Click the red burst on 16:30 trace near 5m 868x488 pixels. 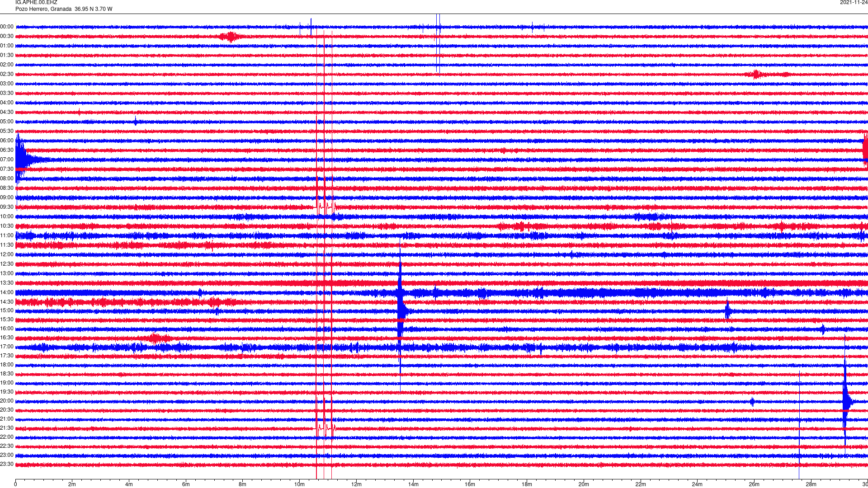156,338
